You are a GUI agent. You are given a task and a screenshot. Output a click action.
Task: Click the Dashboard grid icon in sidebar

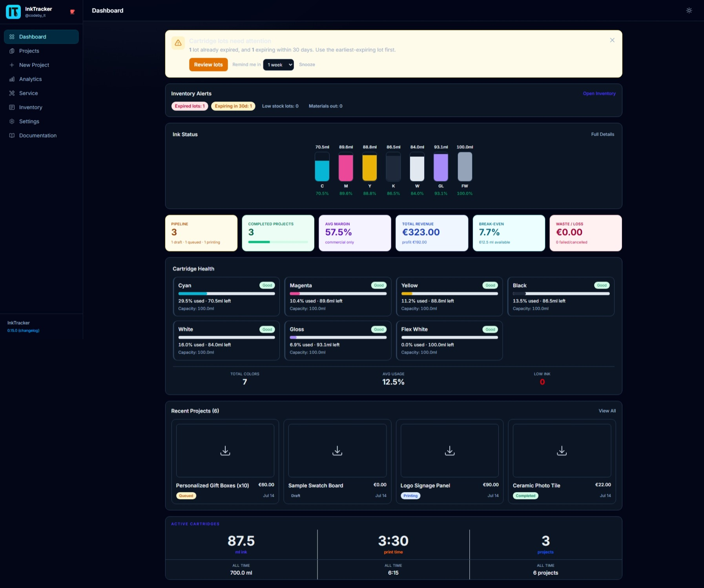[12, 37]
